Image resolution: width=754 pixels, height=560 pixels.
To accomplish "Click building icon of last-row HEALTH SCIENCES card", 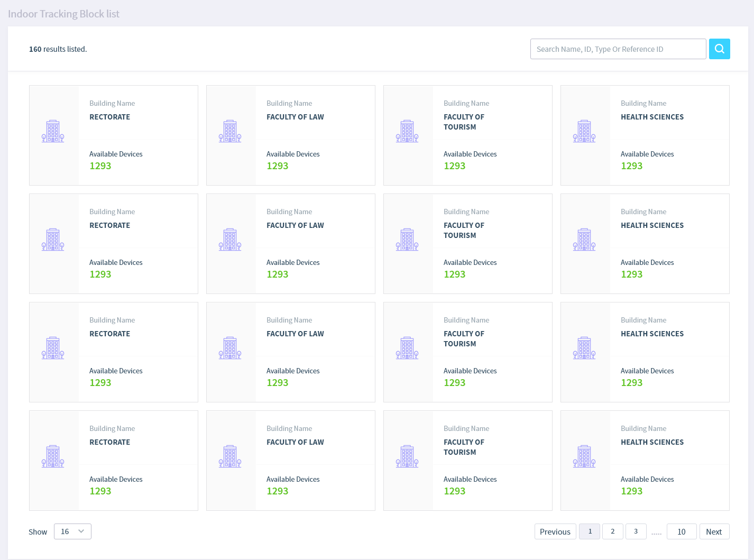I will pos(584,456).
